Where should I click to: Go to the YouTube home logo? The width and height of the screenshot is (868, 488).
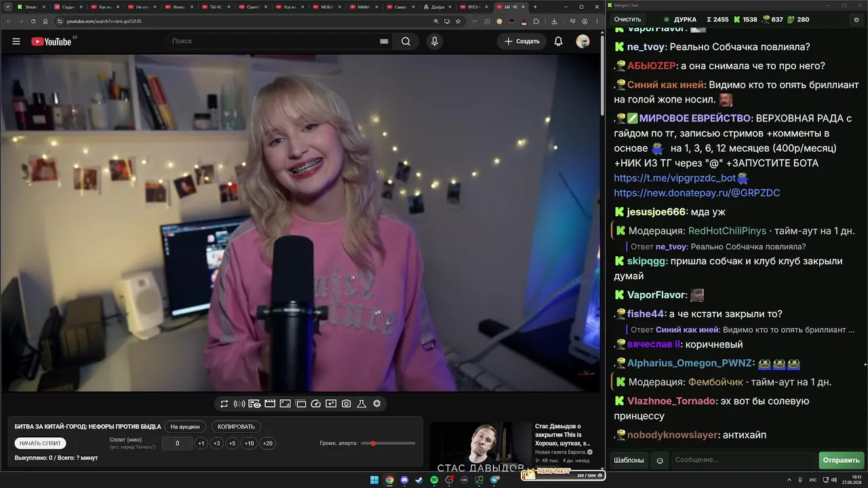pyautogui.click(x=52, y=41)
